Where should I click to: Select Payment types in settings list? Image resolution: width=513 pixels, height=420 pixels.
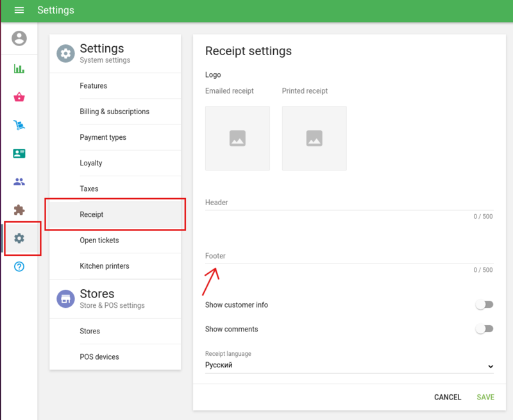pos(103,137)
